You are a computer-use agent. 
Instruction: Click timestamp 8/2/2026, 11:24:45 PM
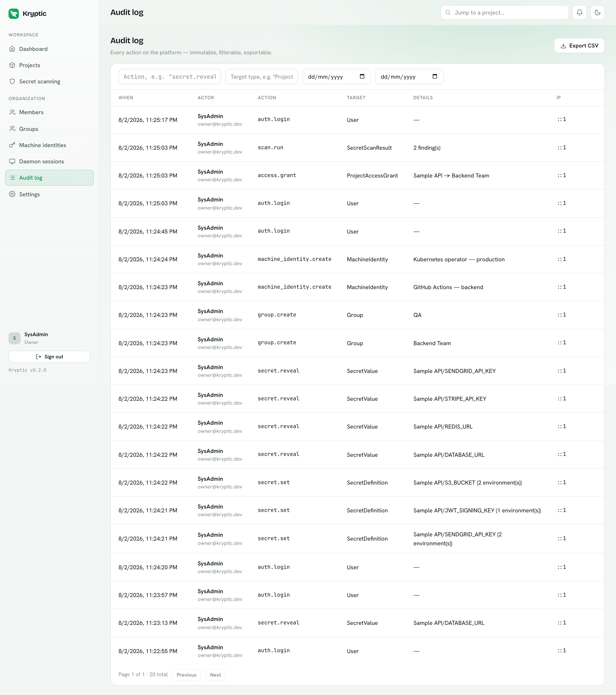click(x=148, y=232)
